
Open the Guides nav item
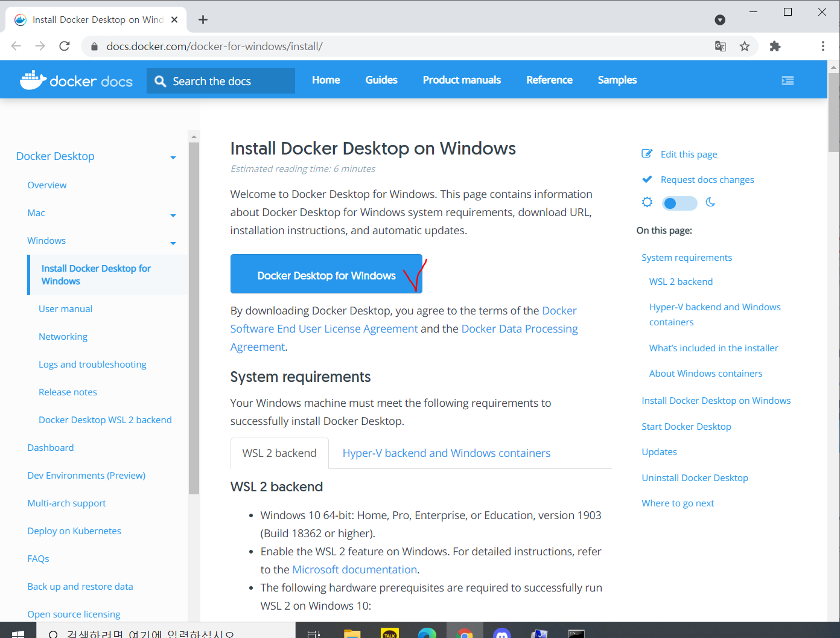coord(381,80)
